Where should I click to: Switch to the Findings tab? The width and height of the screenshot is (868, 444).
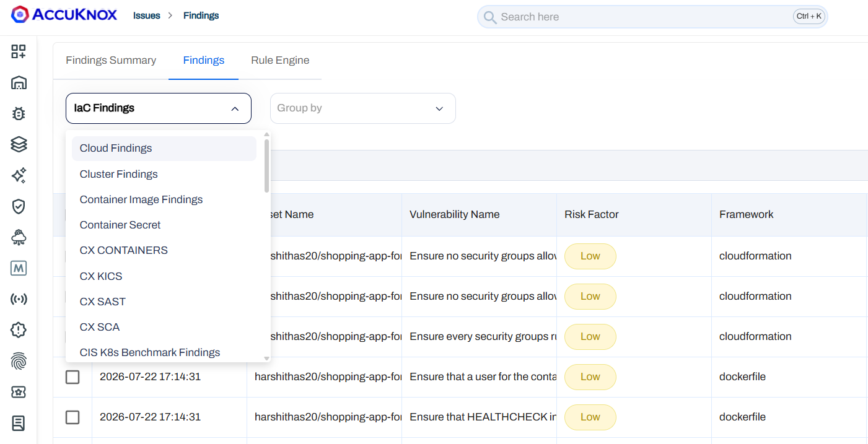coord(204,61)
